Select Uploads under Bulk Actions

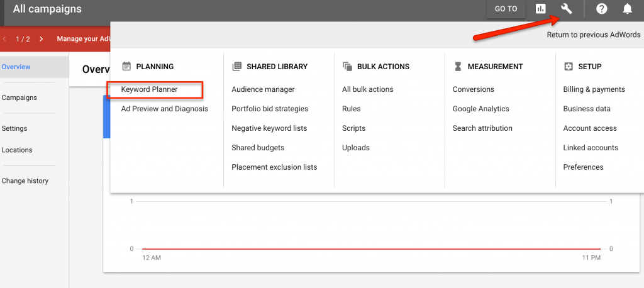pyautogui.click(x=356, y=148)
